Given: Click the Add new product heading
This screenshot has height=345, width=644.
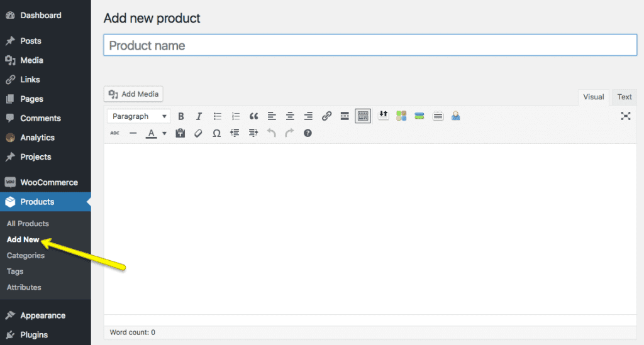Looking at the screenshot, I should 152,18.
